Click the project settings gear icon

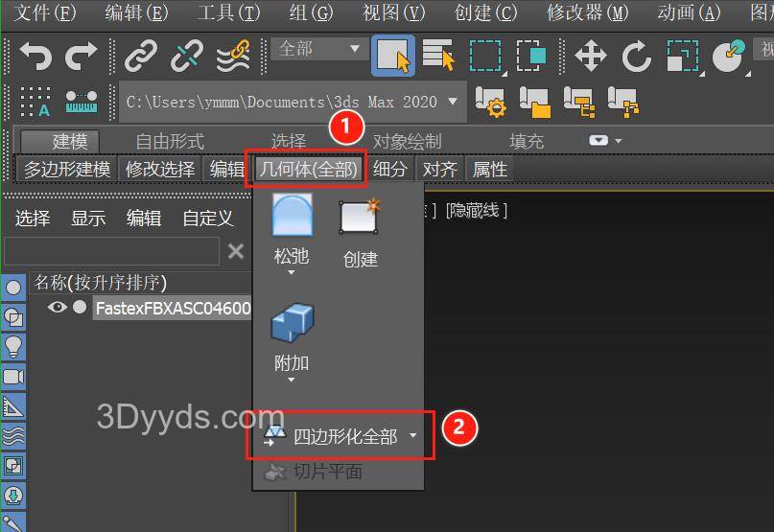click(x=490, y=102)
